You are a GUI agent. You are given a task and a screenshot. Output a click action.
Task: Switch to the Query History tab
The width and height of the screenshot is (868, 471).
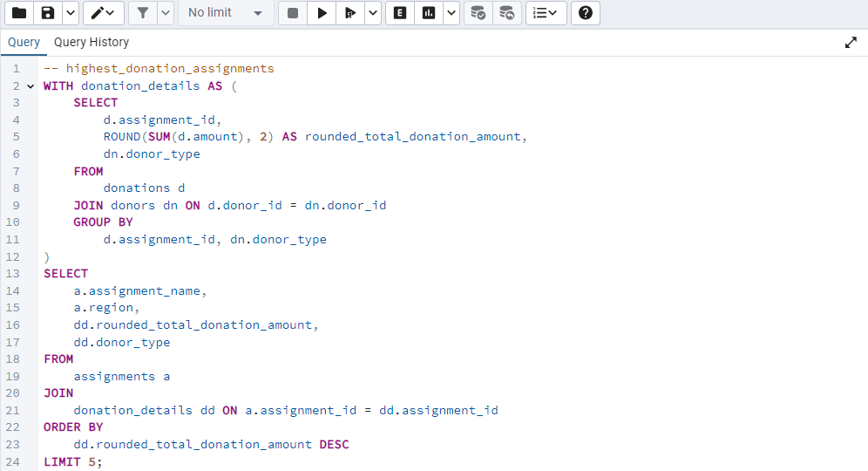pyautogui.click(x=92, y=42)
